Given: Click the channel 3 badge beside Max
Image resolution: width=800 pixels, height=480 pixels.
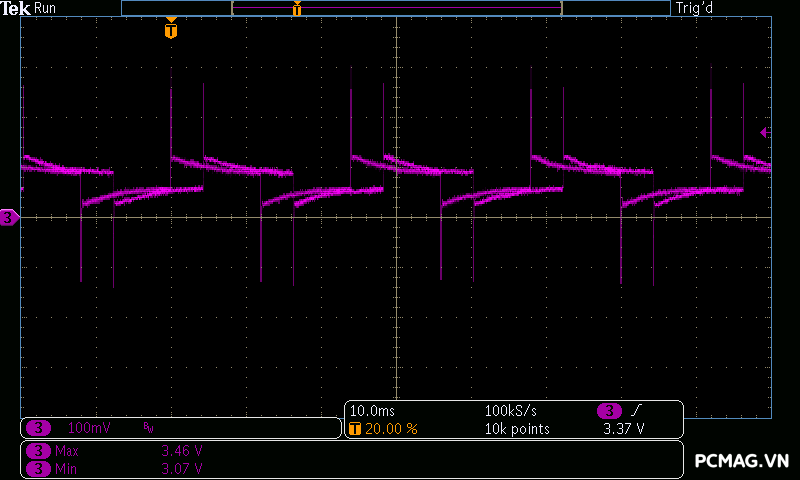Looking at the screenshot, I should [37, 451].
